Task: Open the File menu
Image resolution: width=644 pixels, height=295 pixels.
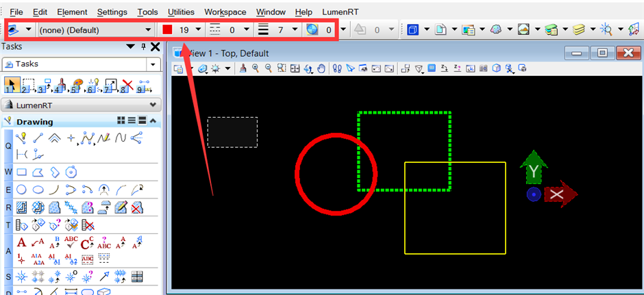Action: (16, 12)
